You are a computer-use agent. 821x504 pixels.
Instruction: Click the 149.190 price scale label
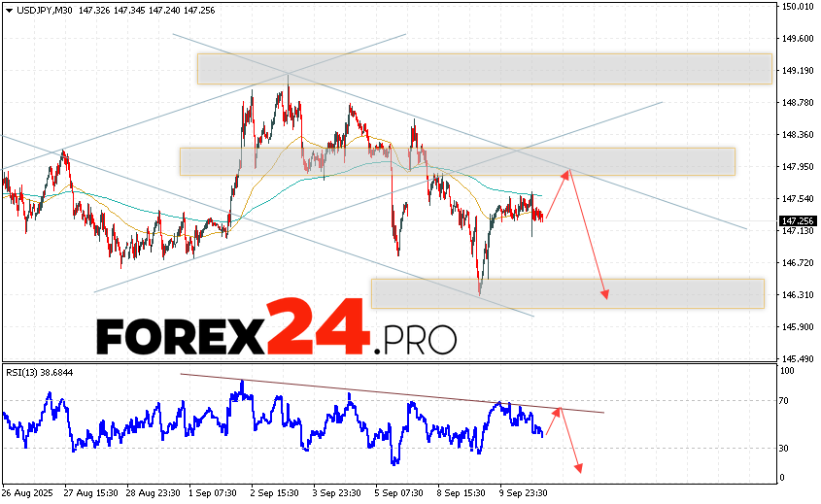(x=798, y=71)
